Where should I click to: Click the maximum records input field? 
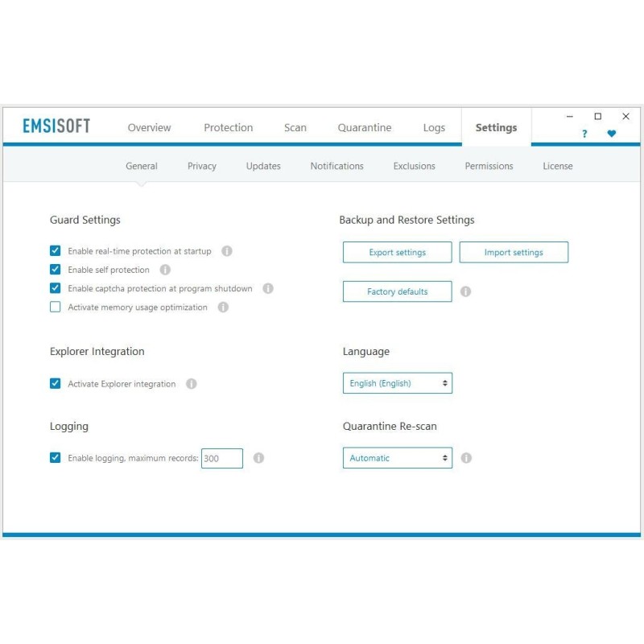tap(222, 457)
